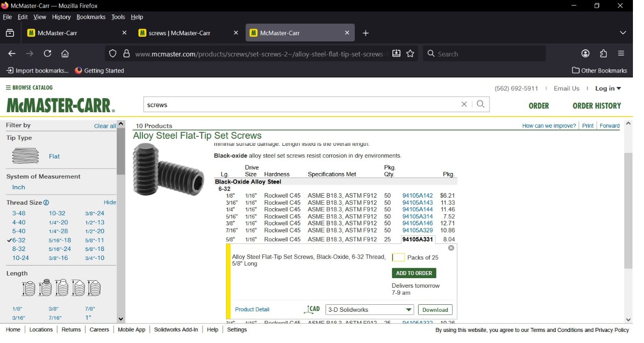Select the 8-32 thread size filter
The image size is (644, 343).
19,249
